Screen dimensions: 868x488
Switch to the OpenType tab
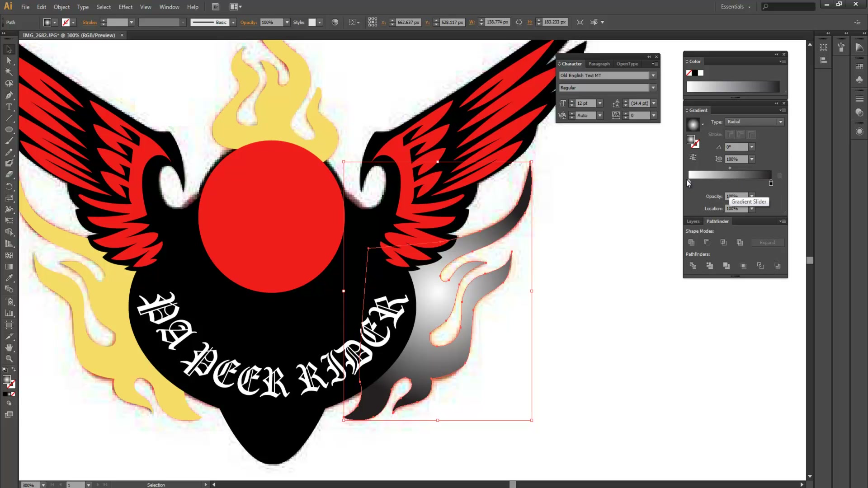[x=627, y=64]
